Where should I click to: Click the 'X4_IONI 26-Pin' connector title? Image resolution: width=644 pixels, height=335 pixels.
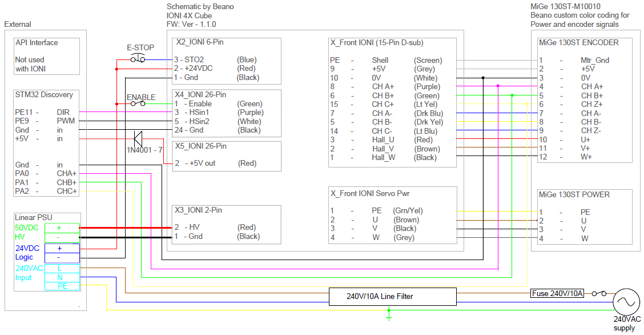coord(200,94)
